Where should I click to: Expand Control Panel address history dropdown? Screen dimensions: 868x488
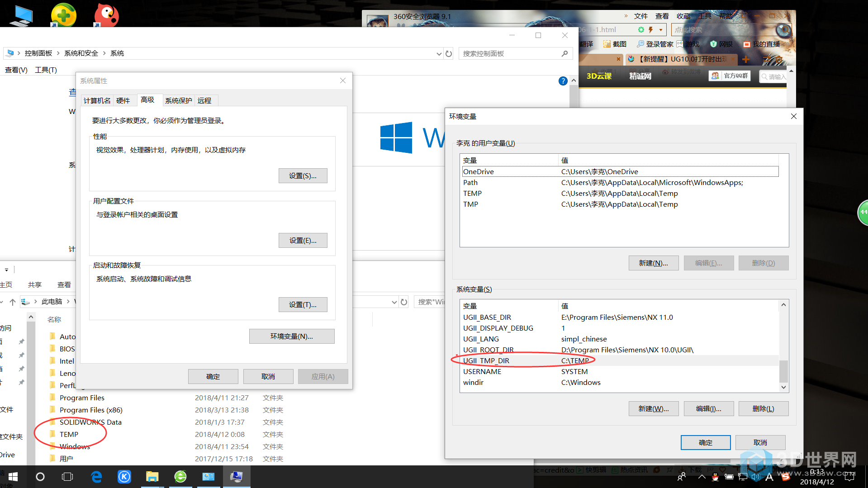coord(439,53)
